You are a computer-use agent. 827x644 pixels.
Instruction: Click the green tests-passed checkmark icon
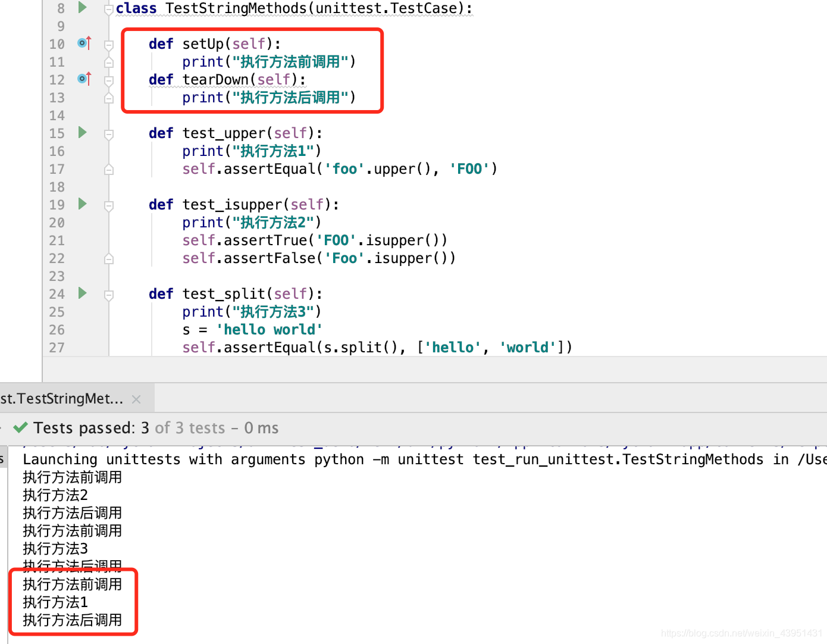21,427
